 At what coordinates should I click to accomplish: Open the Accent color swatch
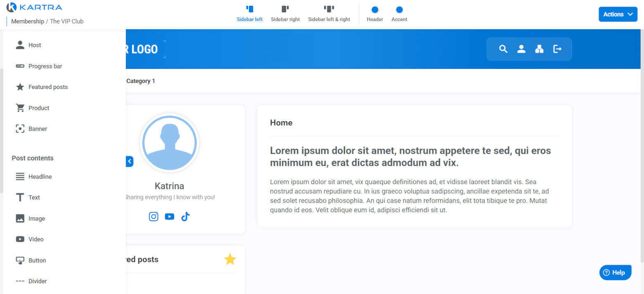pos(399,10)
